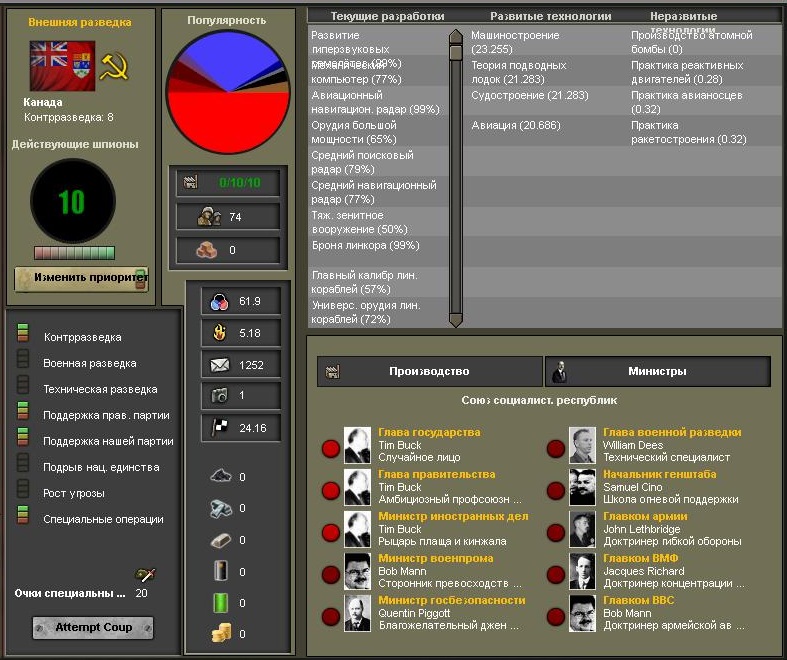787x660 pixels.
Task: Click the party popularity pie chart
Action: 228,92
